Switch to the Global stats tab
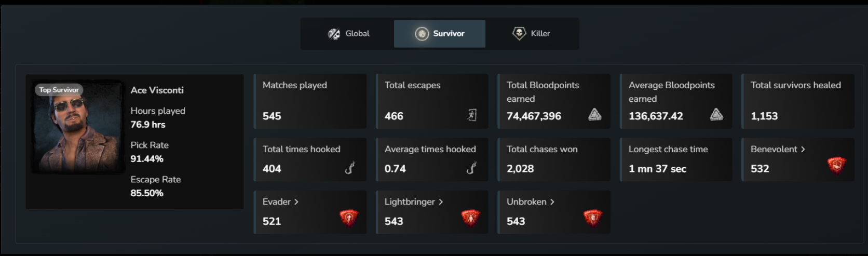The width and height of the screenshot is (868, 256). (348, 34)
